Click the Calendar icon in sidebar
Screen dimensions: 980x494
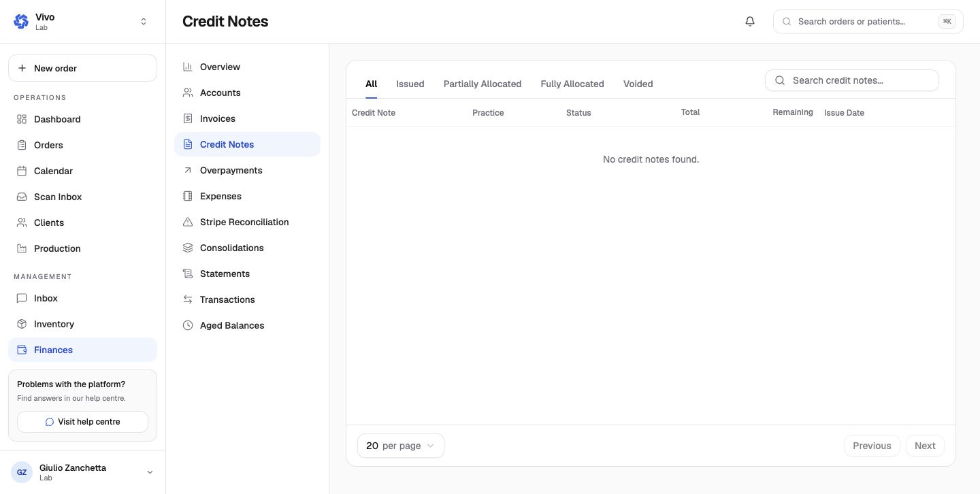(x=22, y=171)
